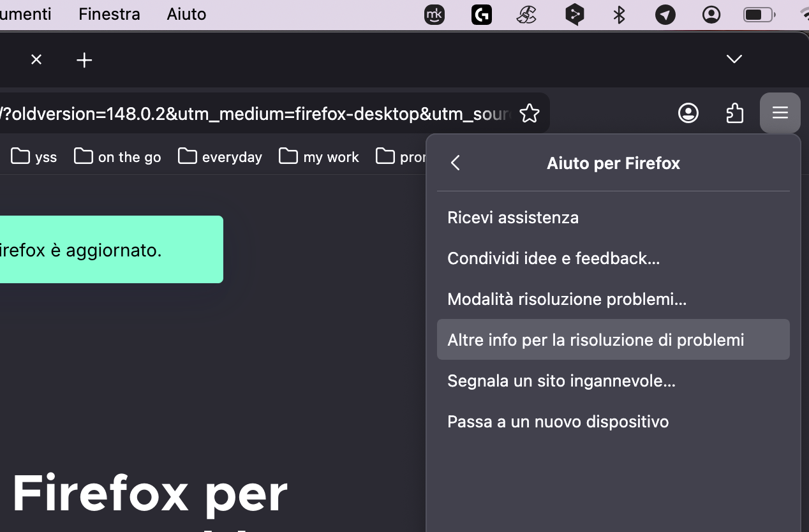This screenshot has width=809, height=532.
Task: Click the battery status icon
Action: (759, 14)
